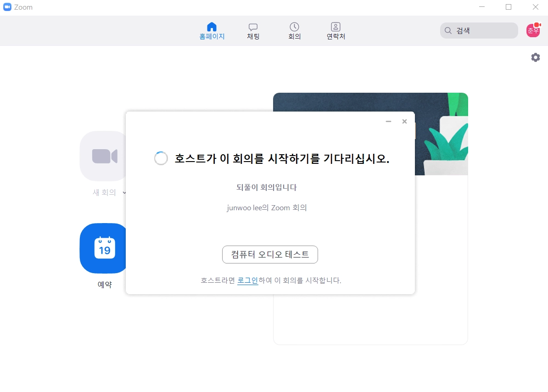Click the 로그인 link

(247, 280)
